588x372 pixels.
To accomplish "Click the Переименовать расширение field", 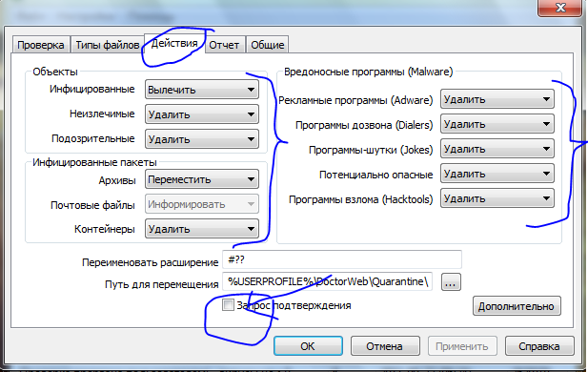I will pos(341,259).
